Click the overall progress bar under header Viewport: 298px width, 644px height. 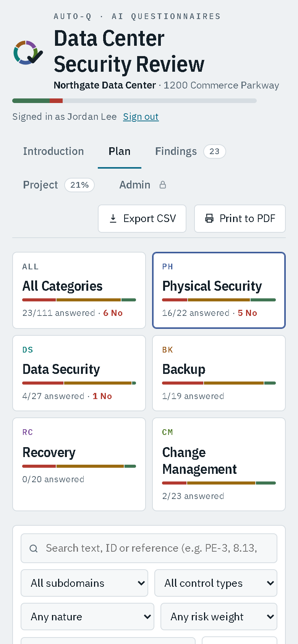coord(134,101)
